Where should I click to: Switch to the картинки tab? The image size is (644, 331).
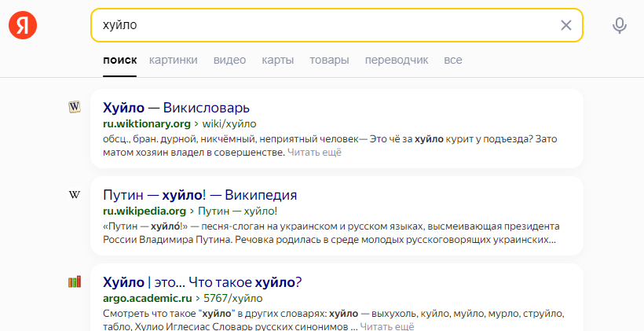pos(174,60)
